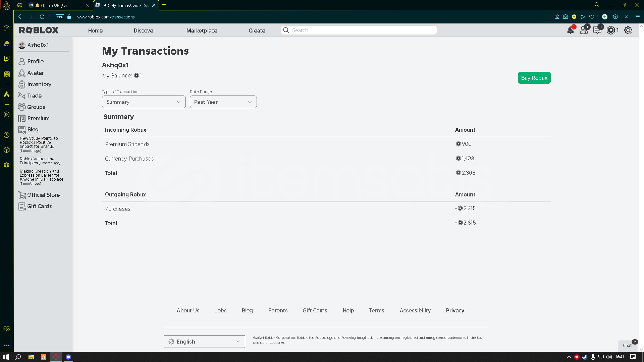Expand the Past Year date range dropdown
The height and width of the screenshot is (362, 644).
coord(223,102)
